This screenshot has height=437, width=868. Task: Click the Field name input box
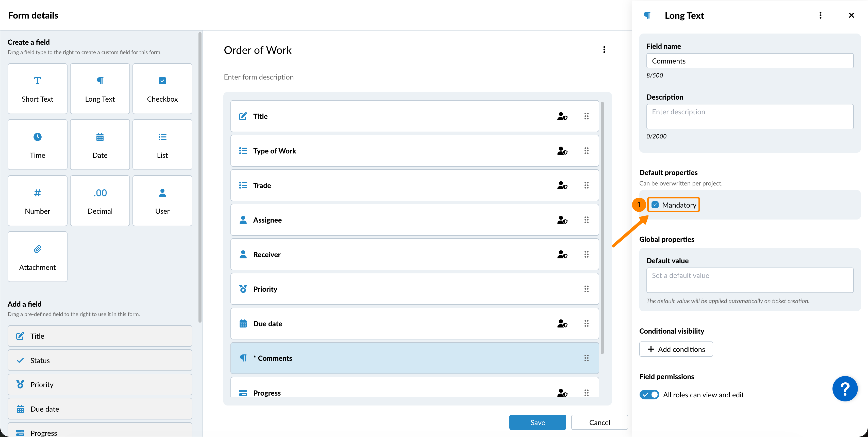[x=750, y=61]
